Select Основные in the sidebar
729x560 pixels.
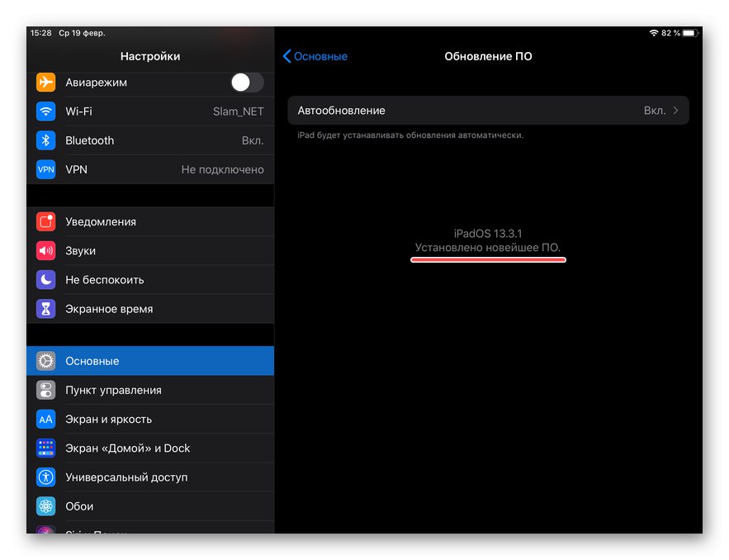[x=150, y=362]
